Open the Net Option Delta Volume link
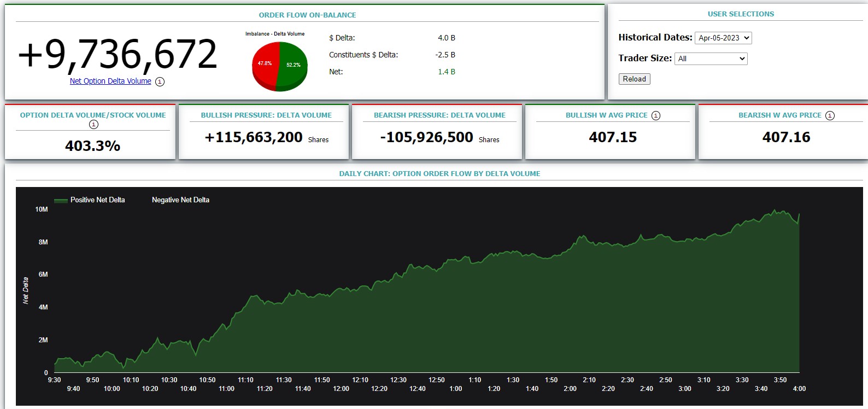The height and width of the screenshot is (409, 868). point(110,81)
